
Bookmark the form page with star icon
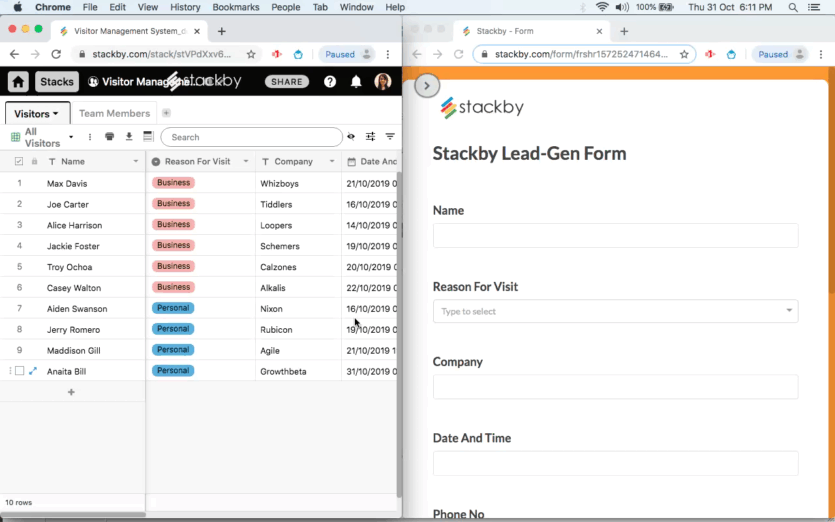(684, 54)
